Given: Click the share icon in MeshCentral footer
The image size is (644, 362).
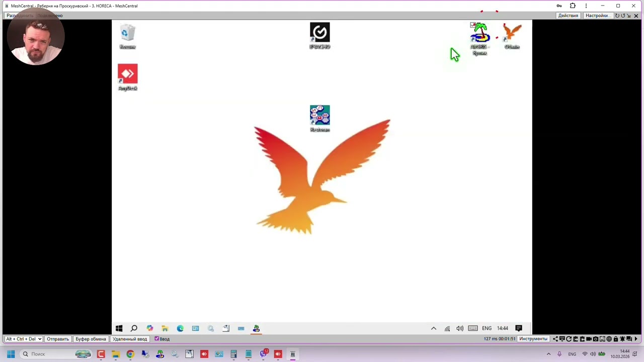Looking at the screenshot, I should point(555,339).
